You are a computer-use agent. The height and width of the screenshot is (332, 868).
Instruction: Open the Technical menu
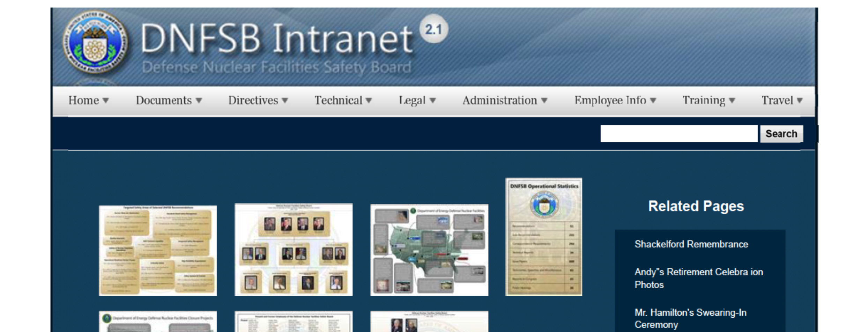pyautogui.click(x=343, y=101)
